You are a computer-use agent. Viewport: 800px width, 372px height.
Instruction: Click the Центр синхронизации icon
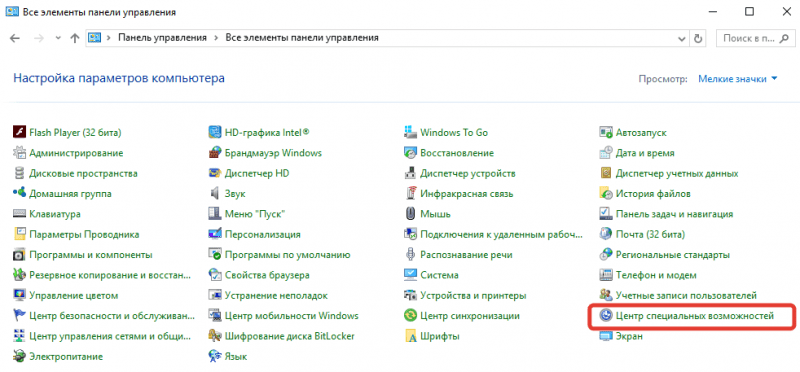pyautogui.click(x=410, y=316)
